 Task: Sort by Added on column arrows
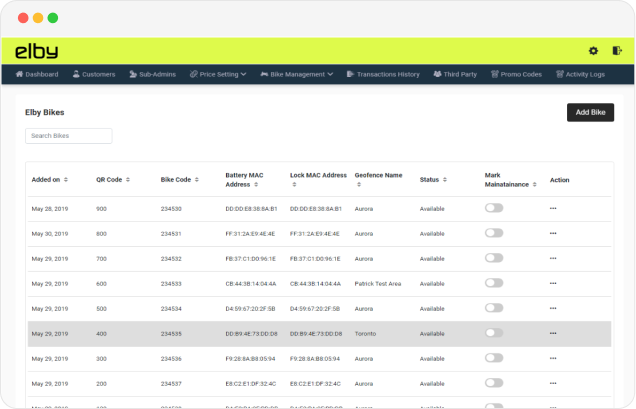tap(66, 180)
